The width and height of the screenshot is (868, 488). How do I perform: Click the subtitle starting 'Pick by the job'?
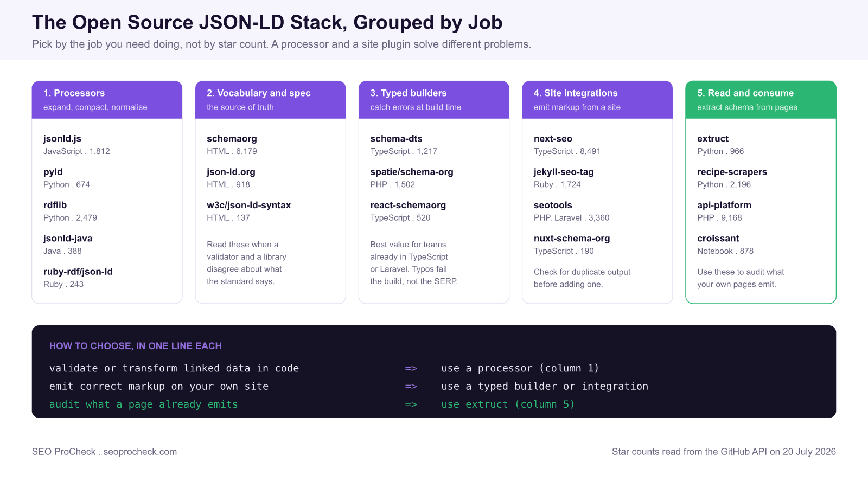tap(282, 44)
